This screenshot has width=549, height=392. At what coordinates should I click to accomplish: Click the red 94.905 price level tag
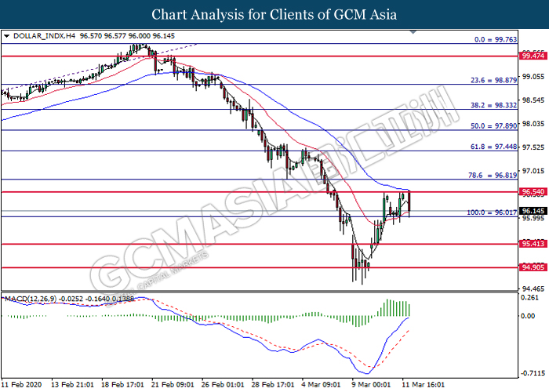pos(533,267)
